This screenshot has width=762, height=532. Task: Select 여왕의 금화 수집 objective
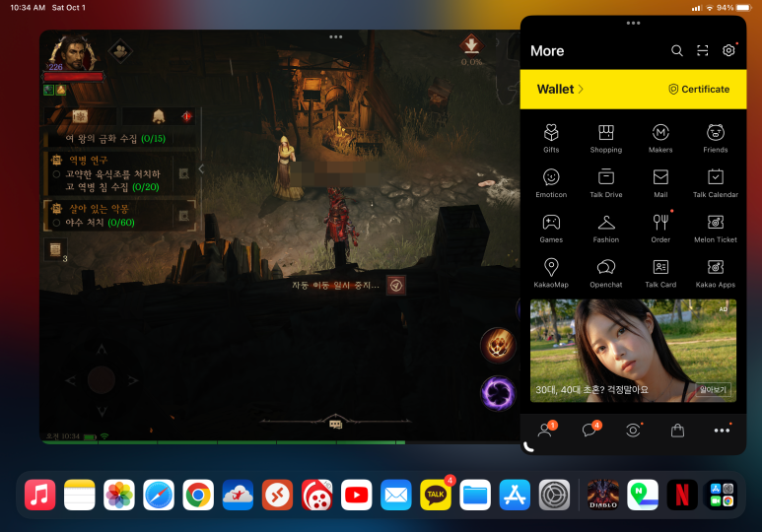(x=115, y=139)
